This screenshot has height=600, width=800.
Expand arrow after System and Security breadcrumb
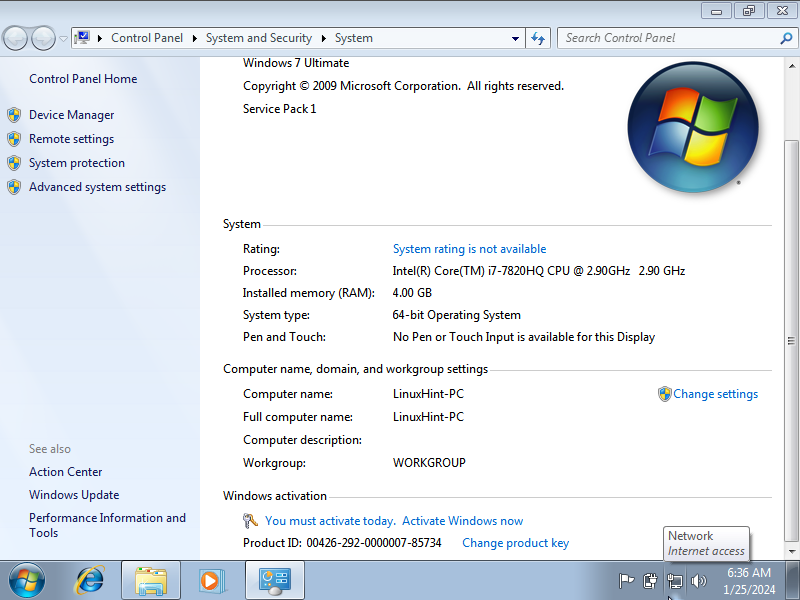(323, 38)
